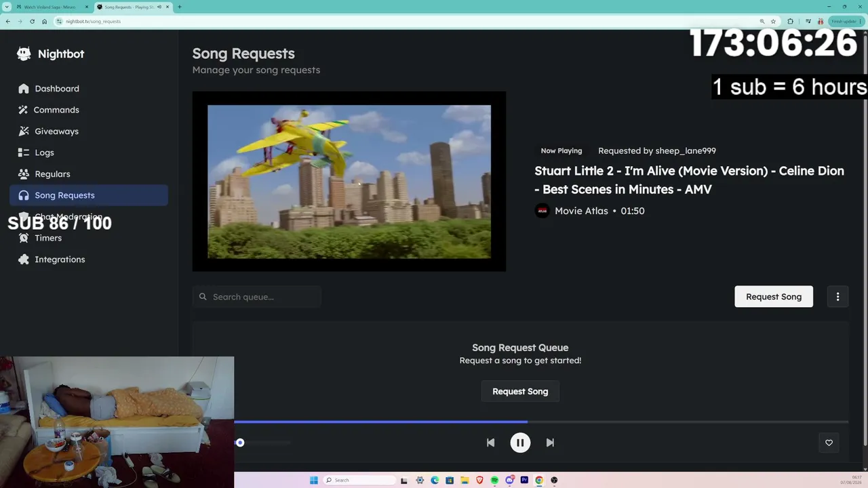The width and height of the screenshot is (868, 488).
Task: Seek within the song progress bar
Action: tap(541, 422)
